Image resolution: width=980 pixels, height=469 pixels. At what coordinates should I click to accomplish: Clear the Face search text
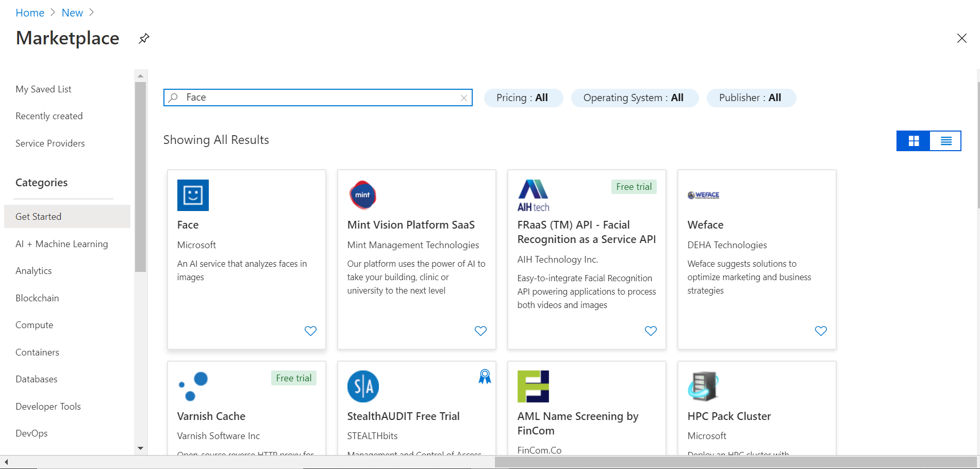pyautogui.click(x=464, y=98)
